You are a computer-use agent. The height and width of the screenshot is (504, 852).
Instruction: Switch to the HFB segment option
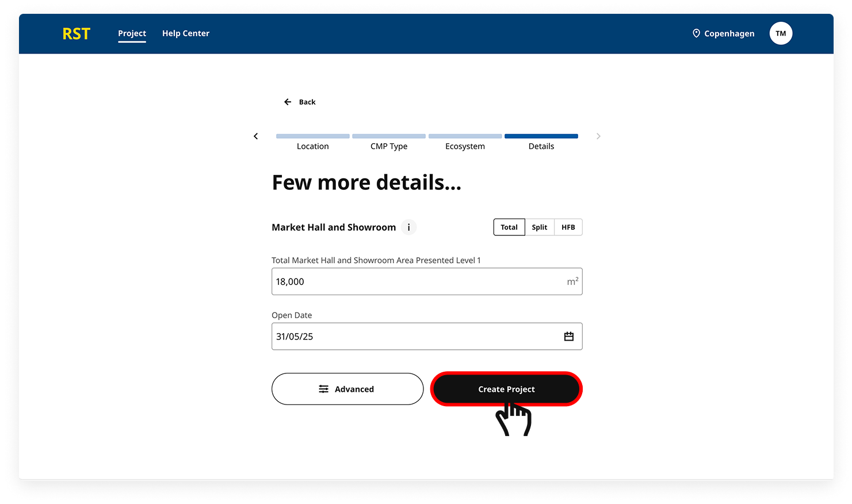pyautogui.click(x=568, y=227)
